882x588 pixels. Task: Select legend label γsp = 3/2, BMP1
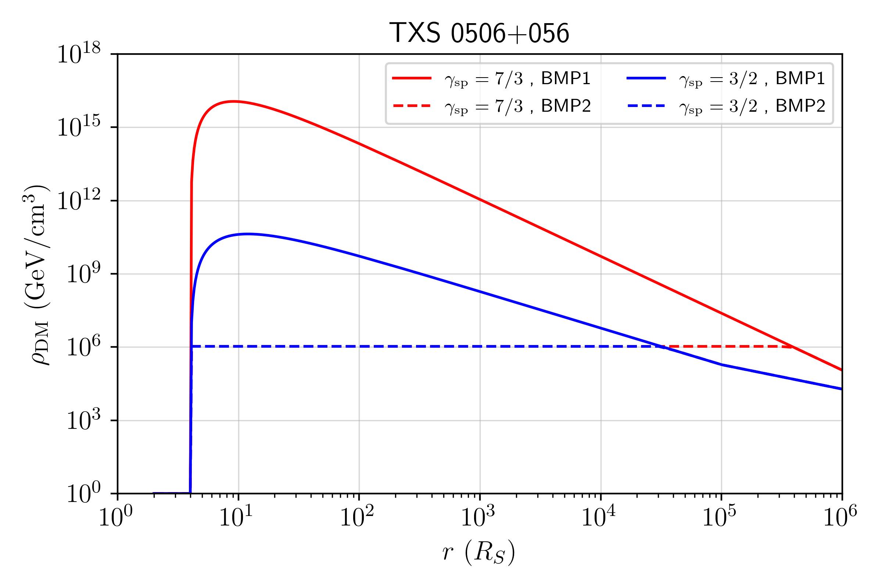(752, 79)
